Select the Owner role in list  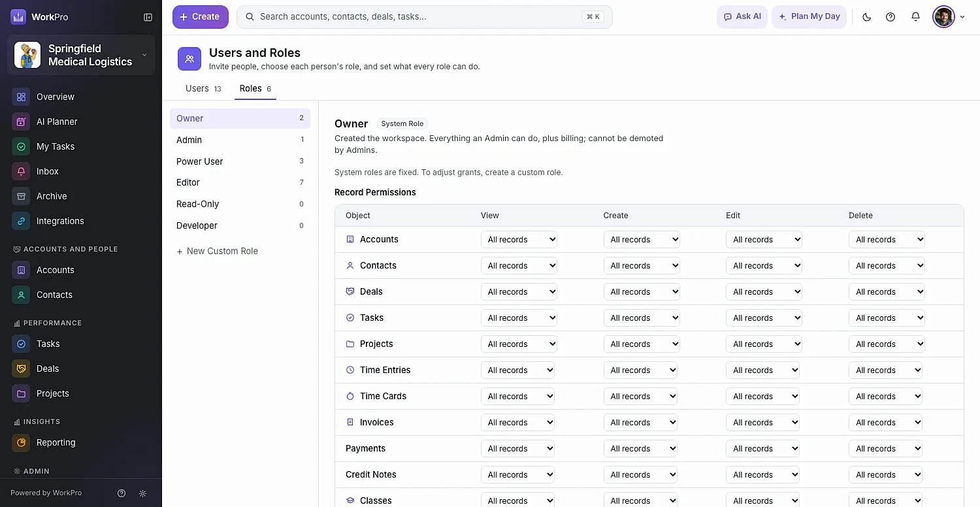pyautogui.click(x=240, y=118)
